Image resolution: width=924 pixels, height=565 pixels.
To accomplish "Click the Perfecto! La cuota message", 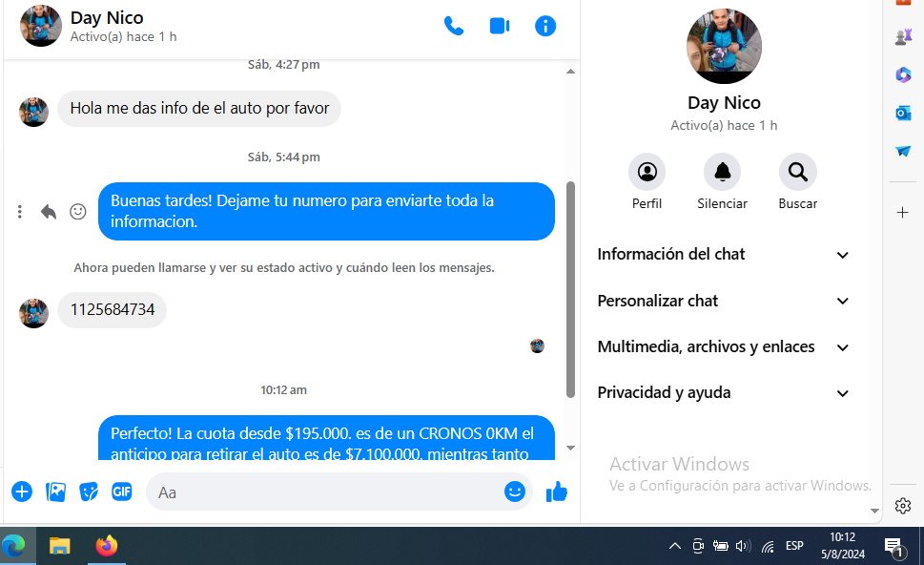I will click(x=326, y=438).
